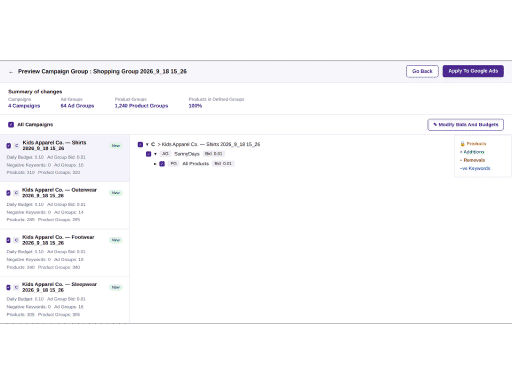Click the -ve Keywords legend entry
512x384 pixels.
tap(475, 168)
